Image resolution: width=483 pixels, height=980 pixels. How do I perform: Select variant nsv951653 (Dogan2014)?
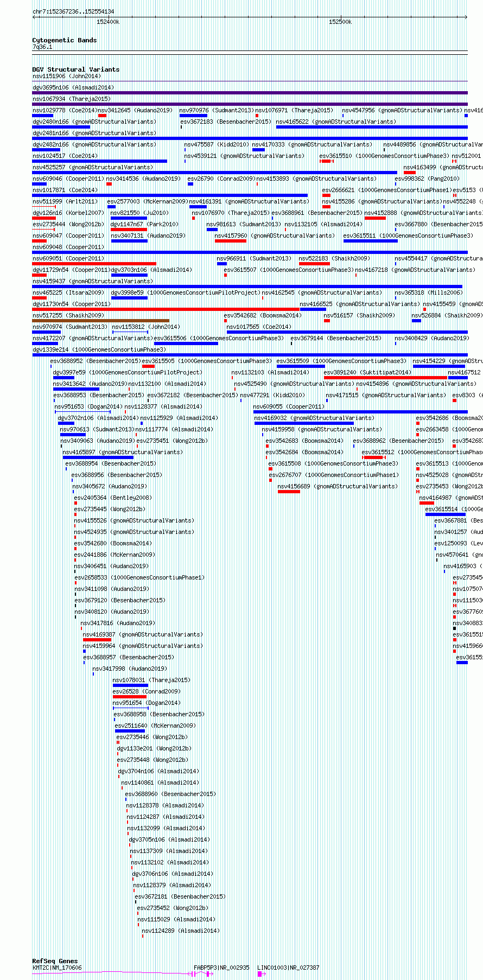pos(88,407)
